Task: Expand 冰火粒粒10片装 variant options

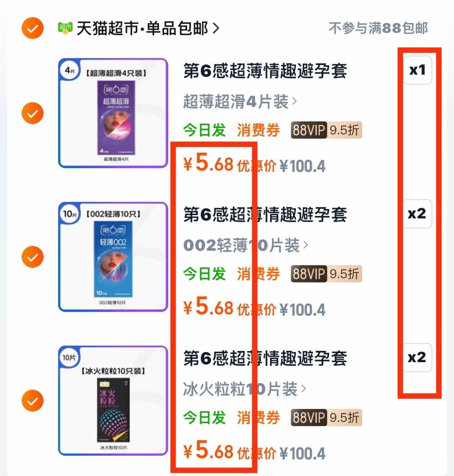Action: (x=245, y=389)
